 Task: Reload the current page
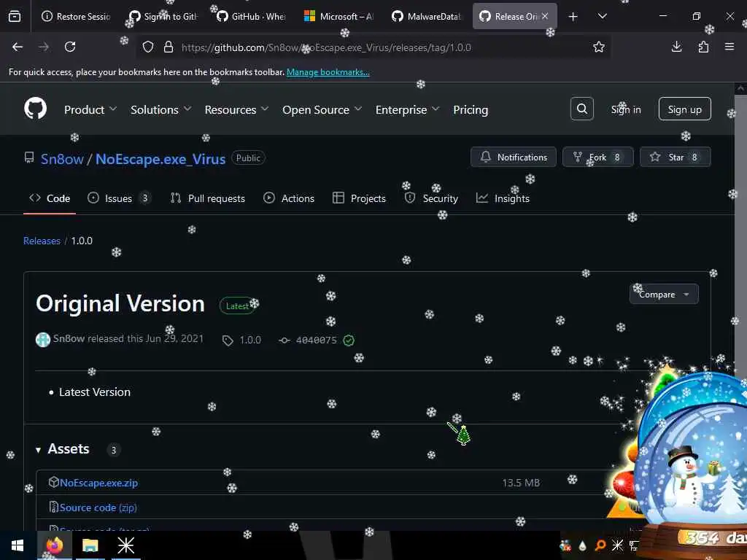tap(70, 47)
